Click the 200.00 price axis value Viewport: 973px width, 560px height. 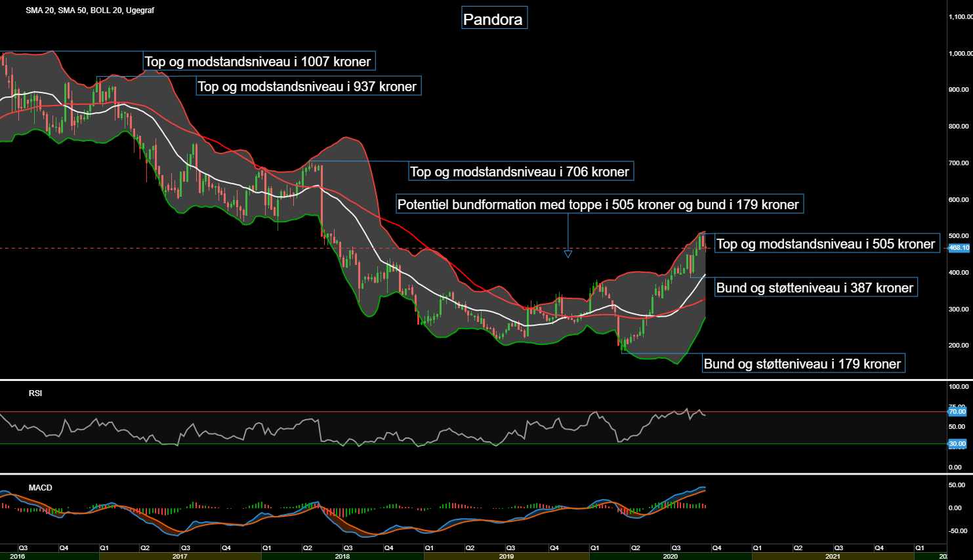pos(959,346)
